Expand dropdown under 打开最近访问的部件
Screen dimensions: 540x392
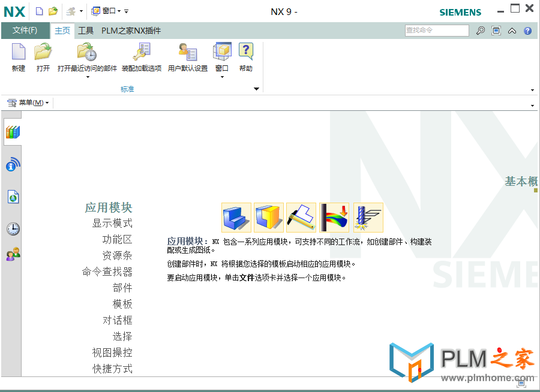coord(88,77)
